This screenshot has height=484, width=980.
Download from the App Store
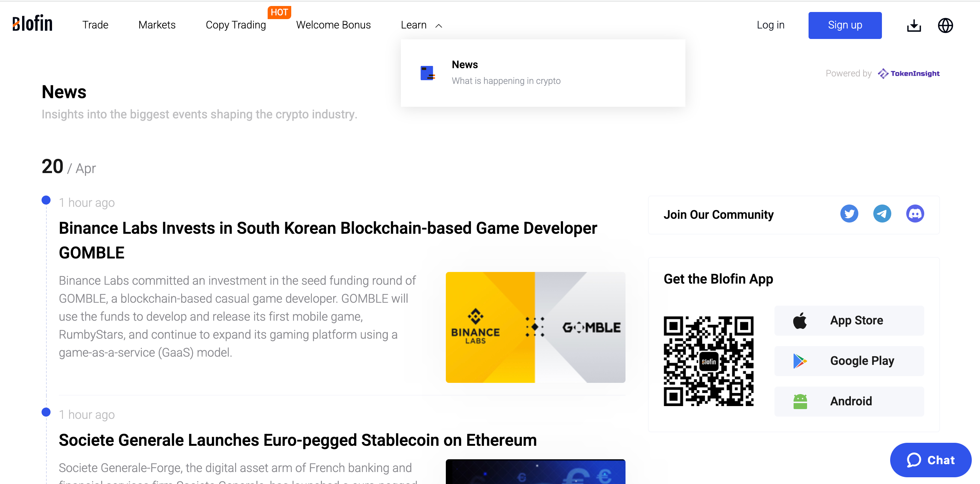849,320
